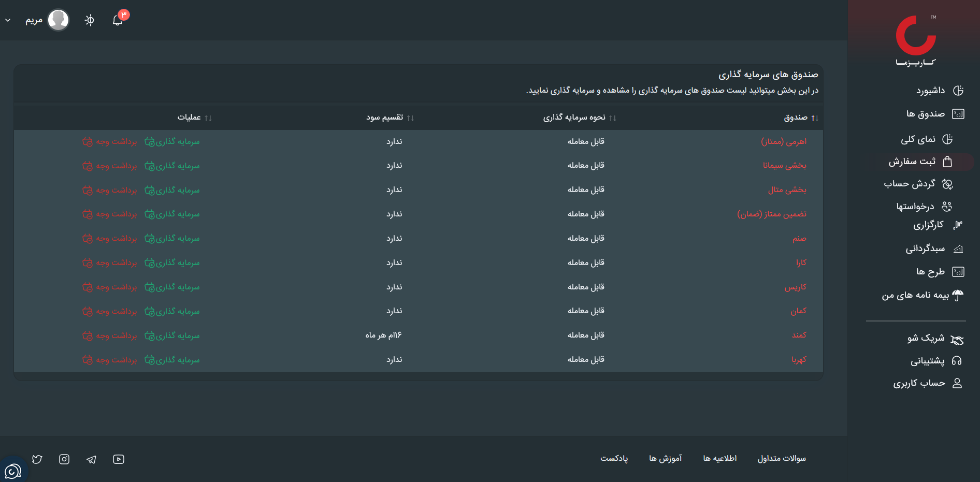Open the Twitter icon in footer

pos(37,459)
